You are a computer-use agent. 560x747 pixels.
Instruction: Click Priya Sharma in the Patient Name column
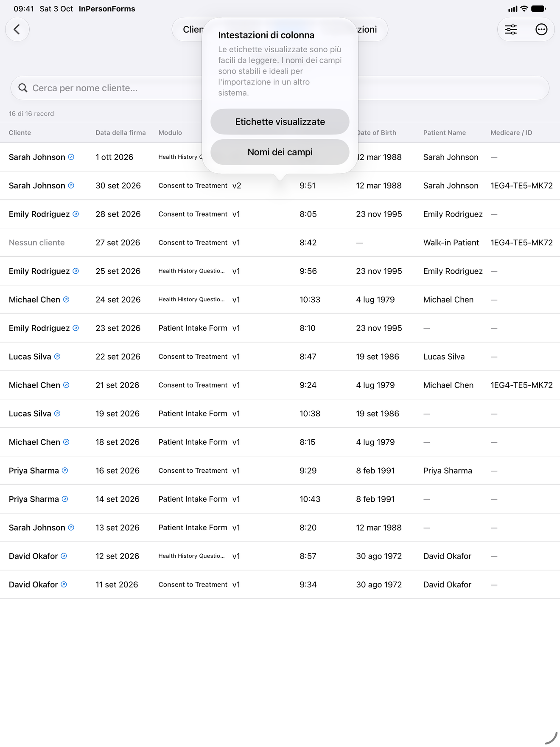point(448,471)
